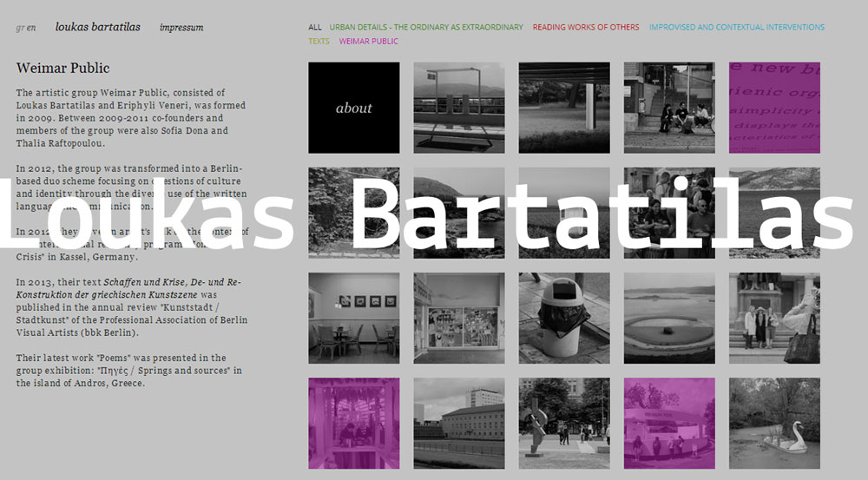868x480 pixels.
Task: Open the women posing on steps thumbnail
Action: [x=774, y=318]
